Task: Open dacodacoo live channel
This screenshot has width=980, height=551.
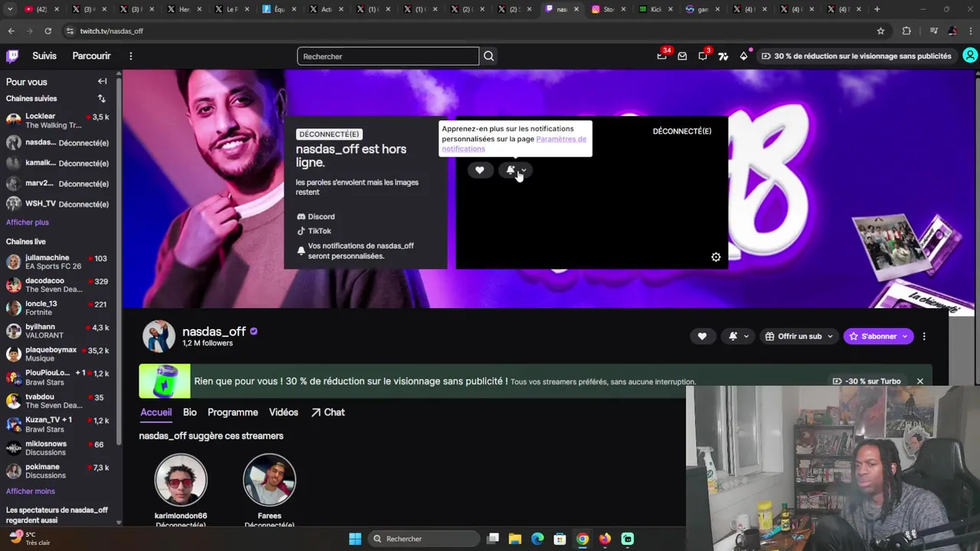Action: [x=59, y=285]
